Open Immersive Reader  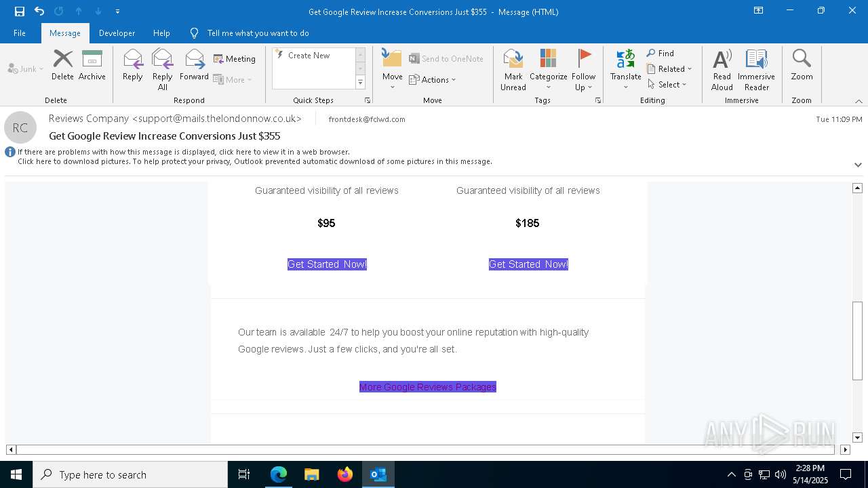[x=757, y=70]
